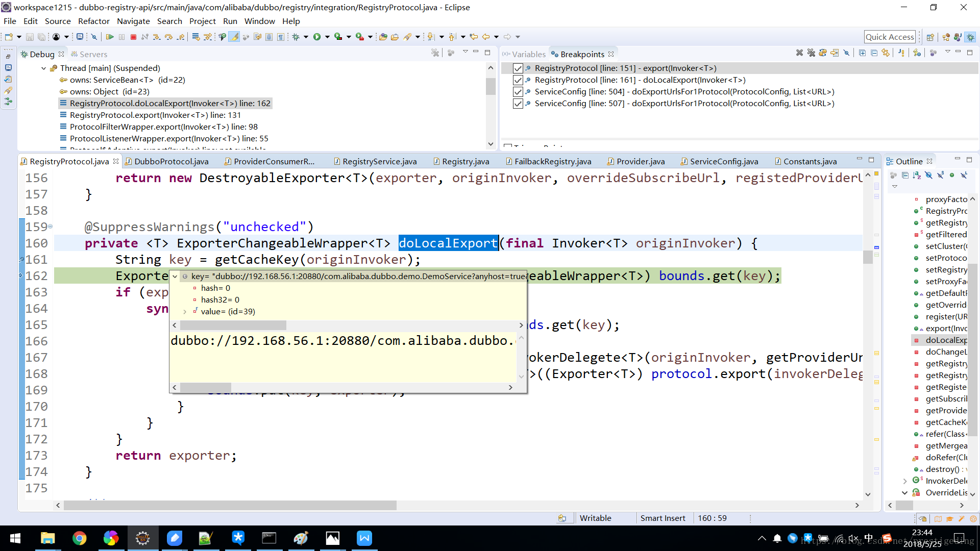Viewport: 980px width, 551px height.
Task: Click the editor horizontal scrollbar thumb
Action: pos(230,505)
